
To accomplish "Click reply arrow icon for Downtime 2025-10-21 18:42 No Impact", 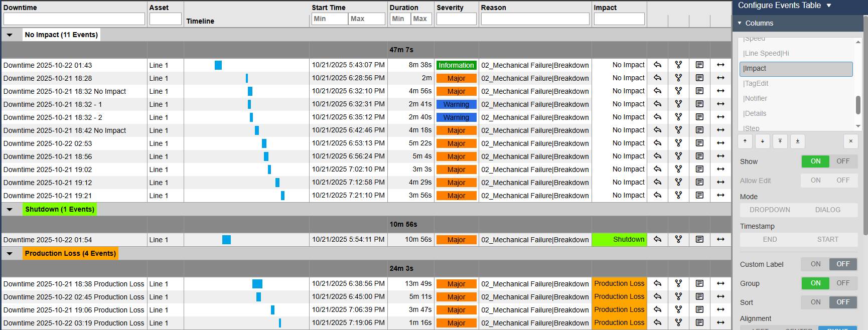I will (x=657, y=130).
